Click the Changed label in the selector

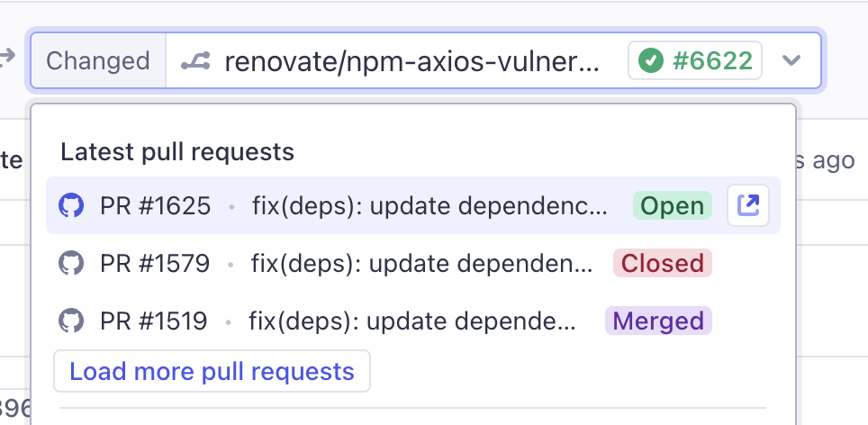click(x=97, y=61)
